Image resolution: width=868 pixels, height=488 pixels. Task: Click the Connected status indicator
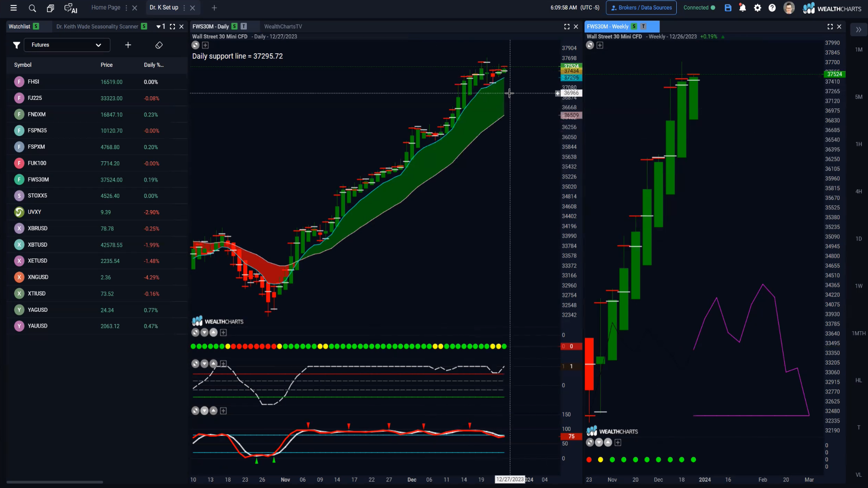click(699, 8)
